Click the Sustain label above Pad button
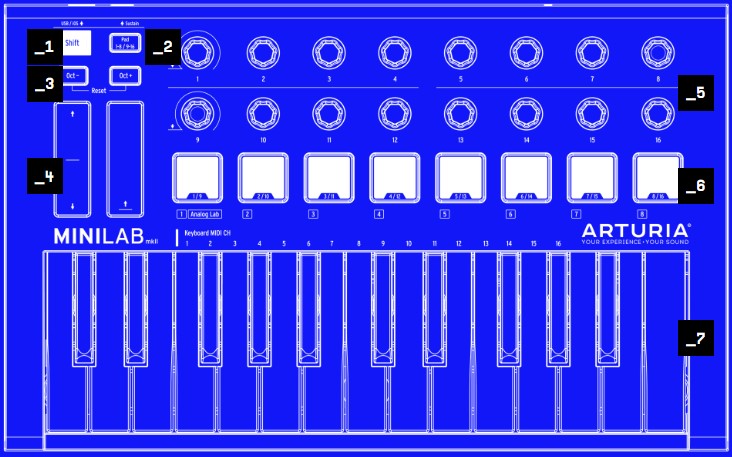The image size is (732, 457). coord(130,23)
